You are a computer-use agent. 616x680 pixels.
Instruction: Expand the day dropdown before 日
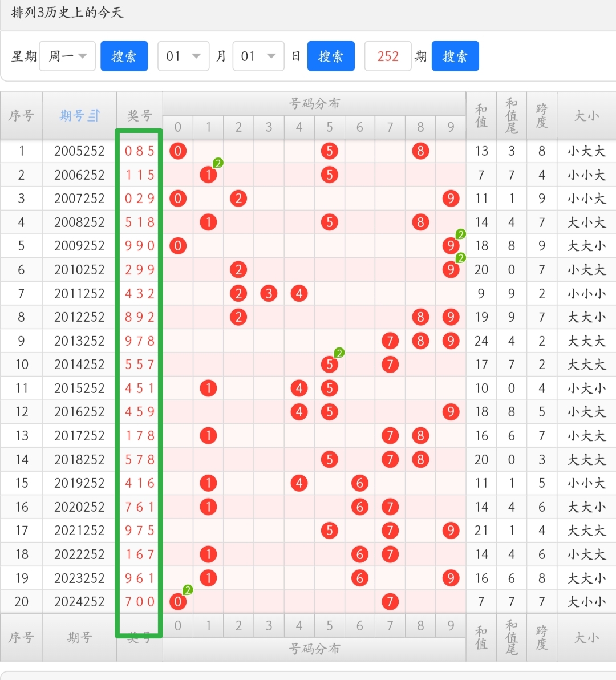pos(258,56)
